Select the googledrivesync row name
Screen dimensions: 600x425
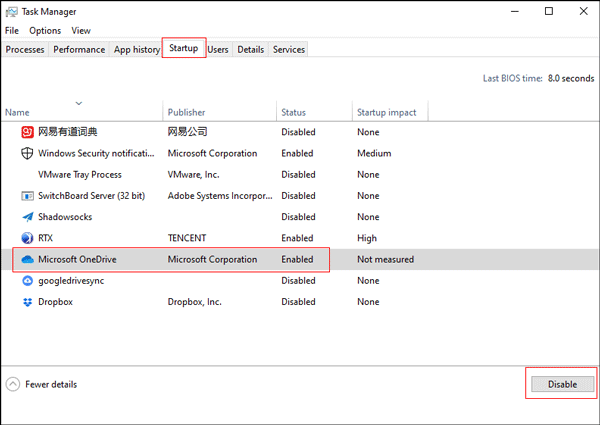[x=71, y=281]
